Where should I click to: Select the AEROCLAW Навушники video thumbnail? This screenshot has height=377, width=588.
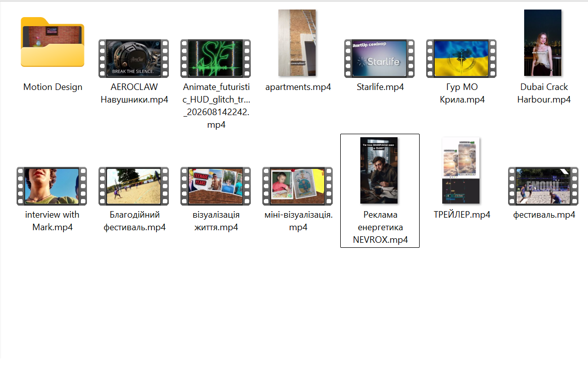(134, 58)
